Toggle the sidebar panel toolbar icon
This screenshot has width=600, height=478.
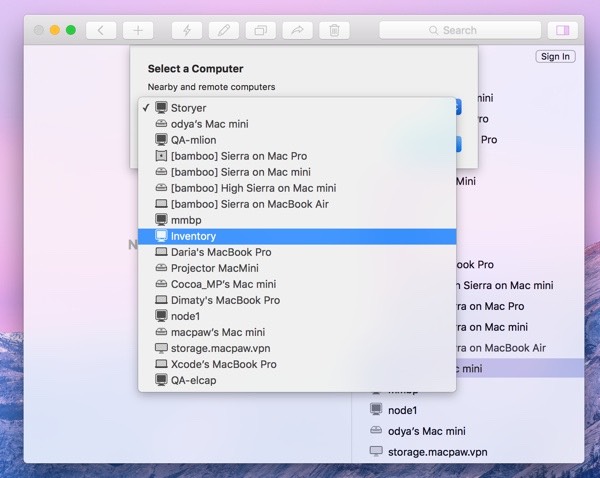click(562, 30)
